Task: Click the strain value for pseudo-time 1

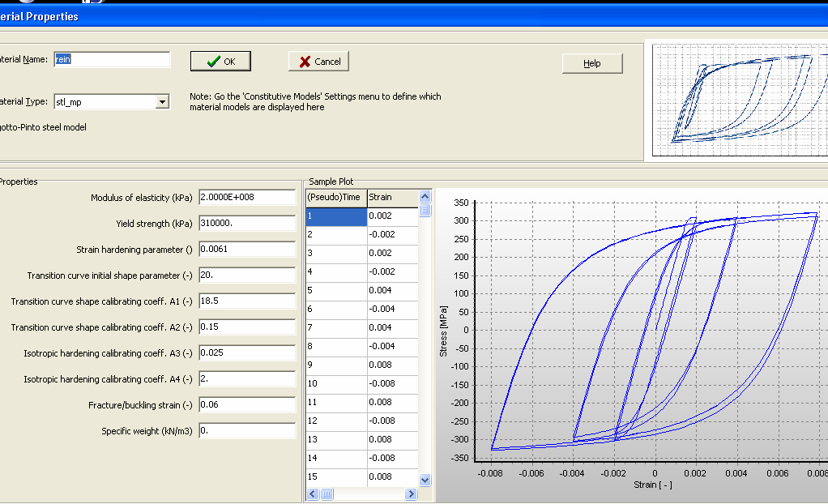Action: (x=393, y=216)
